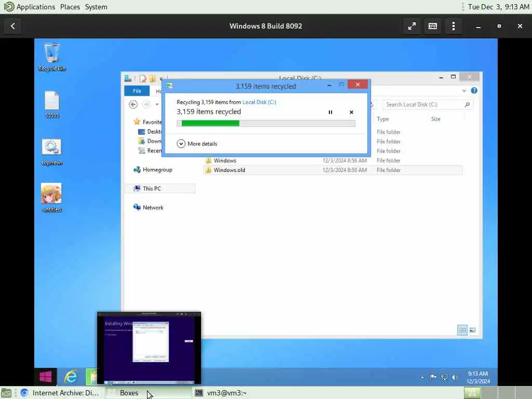The width and height of the screenshot is (532, 399).
Task: Click the Boxes taskbar button
Action: tap(148, 393)
